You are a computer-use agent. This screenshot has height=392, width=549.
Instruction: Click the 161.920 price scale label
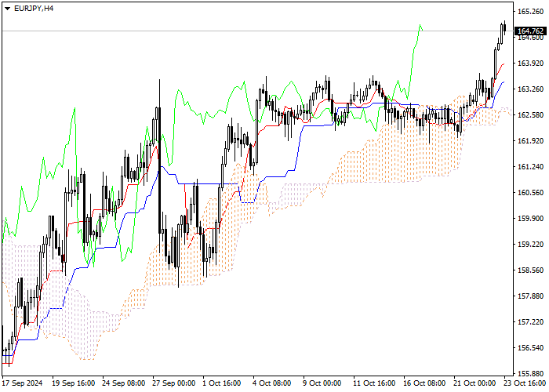tap(530, 141)
